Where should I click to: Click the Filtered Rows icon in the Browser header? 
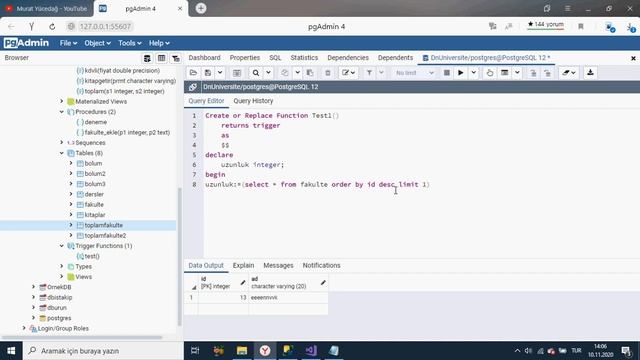[176, 58]
